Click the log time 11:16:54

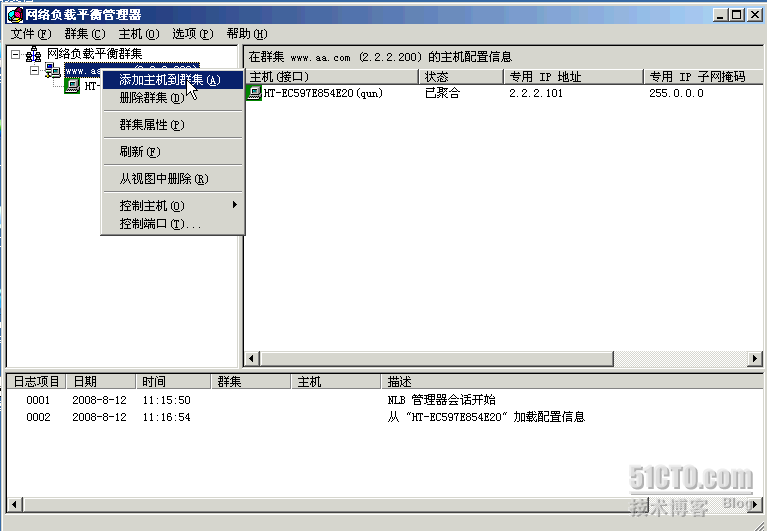[166, 417]
